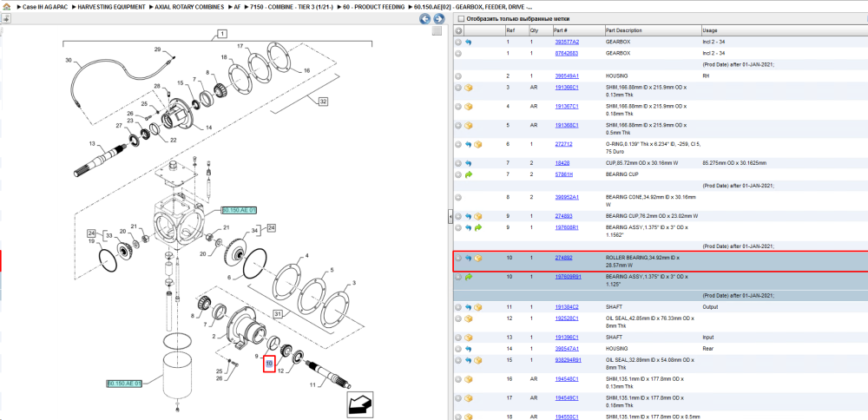Click package icon in O-ring 272712 row

point(478,144)
